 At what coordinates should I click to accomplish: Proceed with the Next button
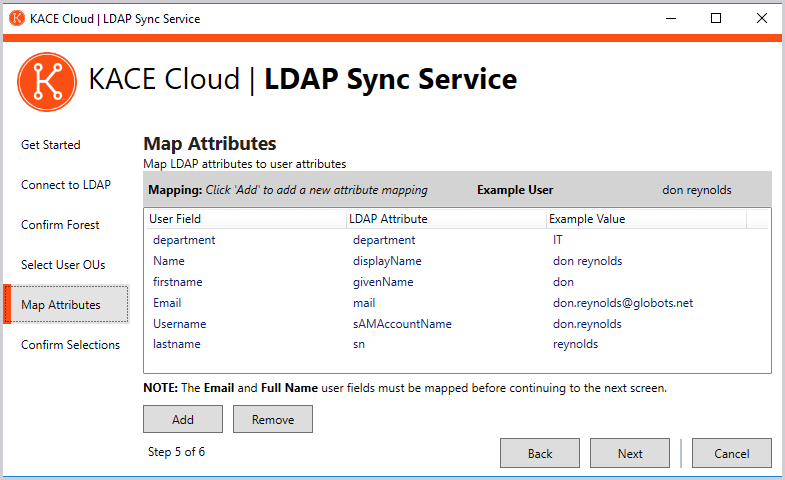pyautogui.click(x=629, y=453)
